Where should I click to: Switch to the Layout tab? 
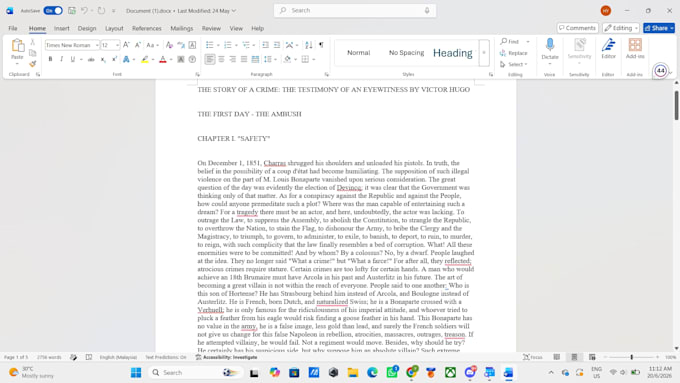(114, 28)
